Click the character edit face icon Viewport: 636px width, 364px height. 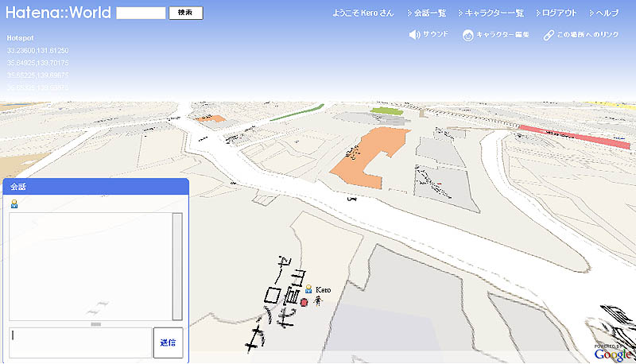(467, 35)
